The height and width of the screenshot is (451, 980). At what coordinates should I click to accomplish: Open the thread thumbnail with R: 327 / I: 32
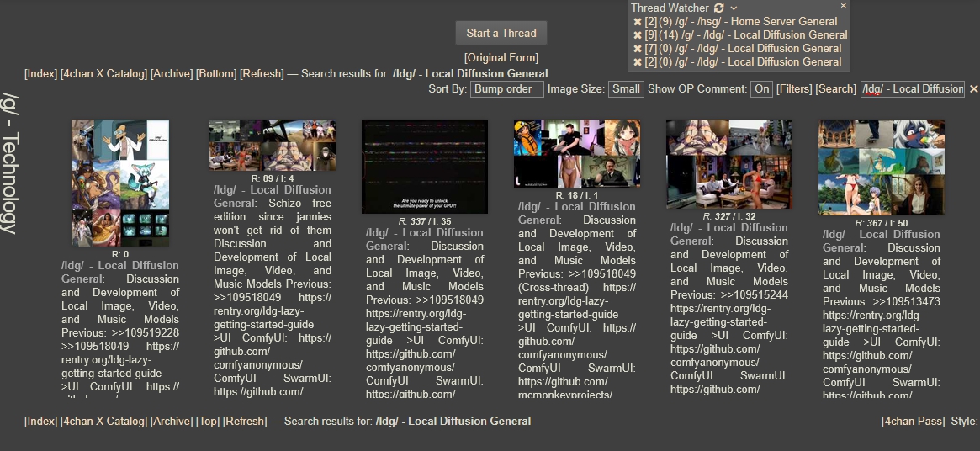(729, 165)
